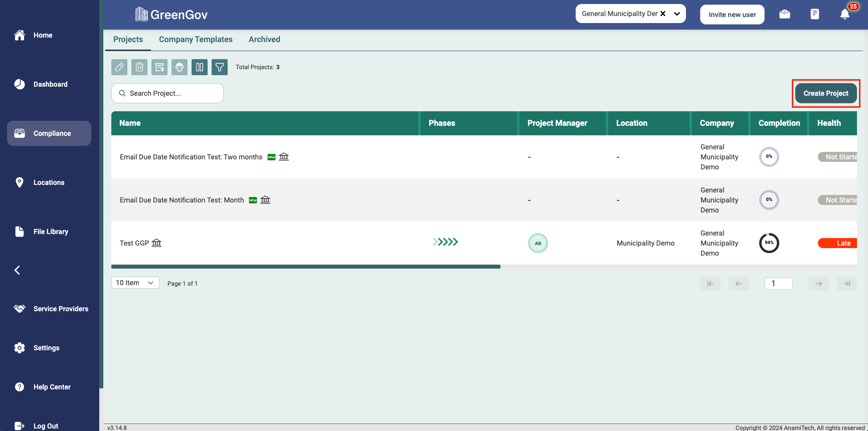Click the Help Center question mark icon
This screenshot has width=868, height=431.
(20, 387)
